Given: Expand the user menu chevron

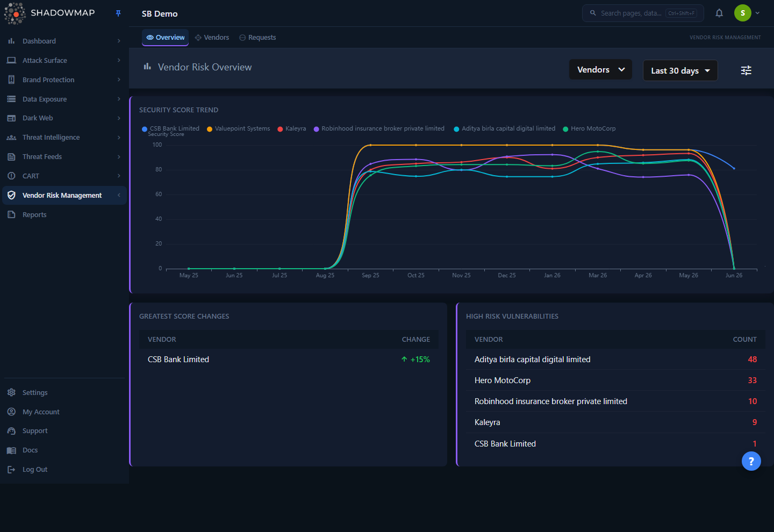Looking at the screenshot, I should point(757,13).
